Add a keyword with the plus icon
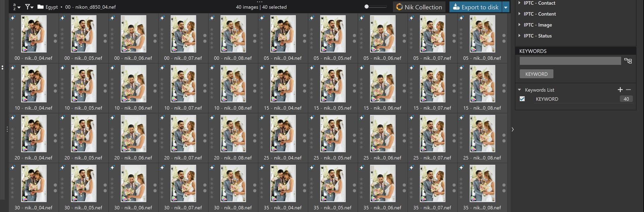Image resolution: width=644 pixels, height=212 pixels. tap(620, 90)
